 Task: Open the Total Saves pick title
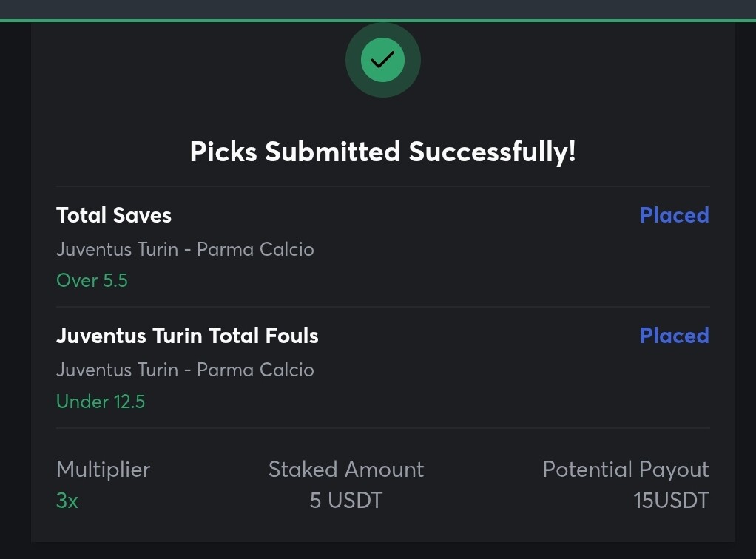(114, 215)
